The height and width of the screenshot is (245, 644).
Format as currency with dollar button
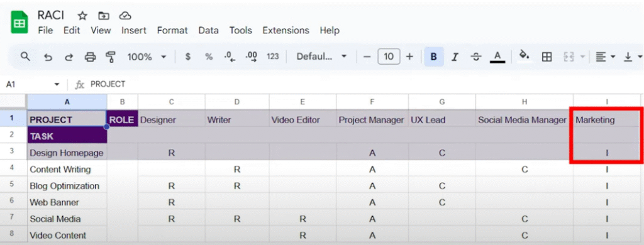(187, 57)
